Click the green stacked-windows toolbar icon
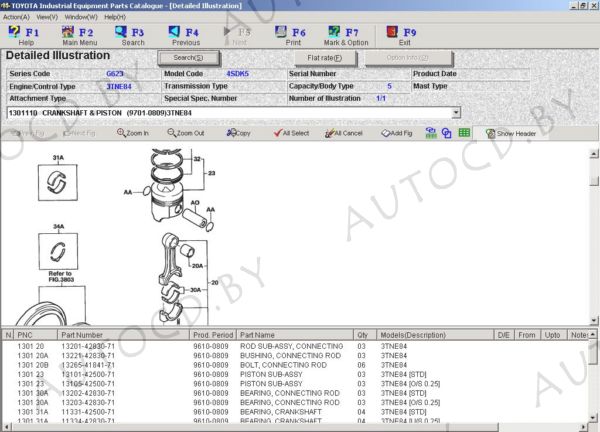The height and width of the screenshot is (432, 600). pos(431,133)
